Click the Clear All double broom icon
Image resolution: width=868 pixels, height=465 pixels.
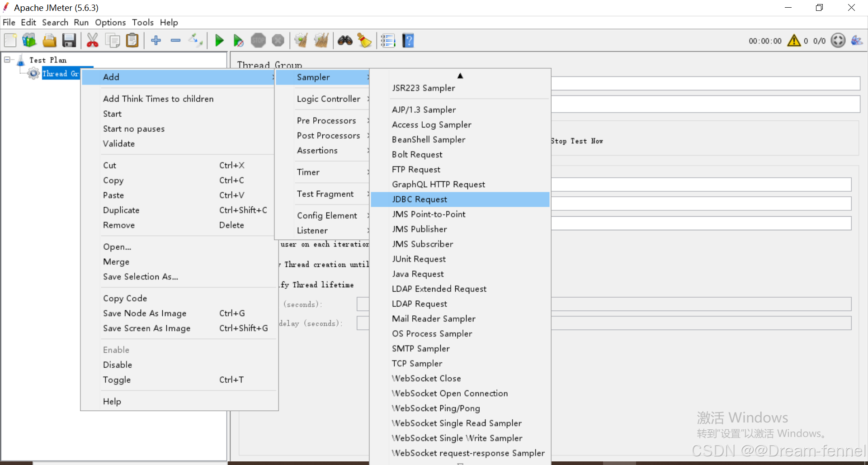click(321, 41)
